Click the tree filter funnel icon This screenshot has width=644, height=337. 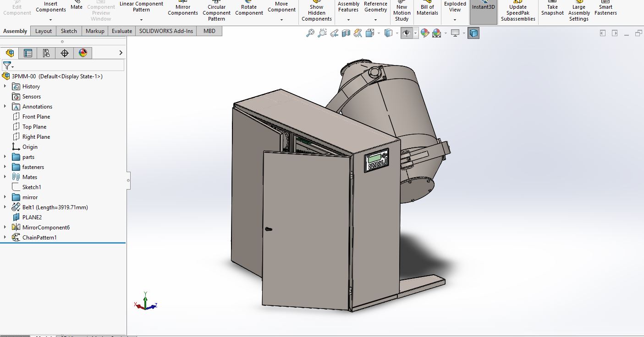click(x=7, y=66)
